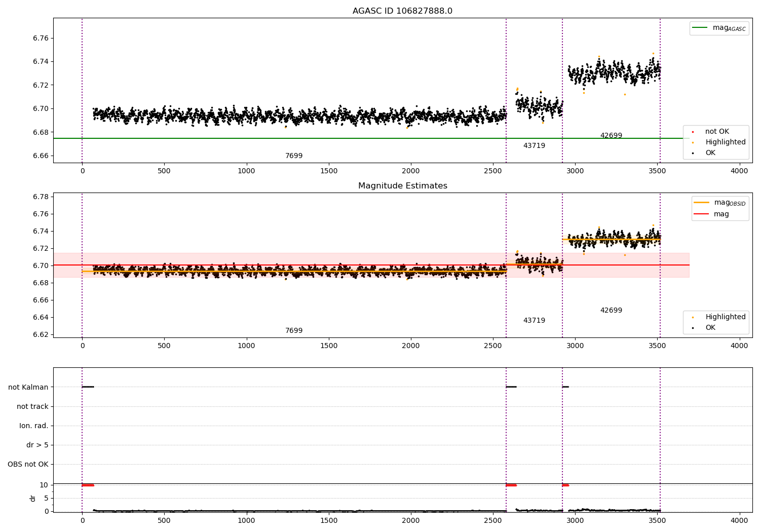
Task: Click the 43719 obsid label in top plot
Action: click(534, 146)
